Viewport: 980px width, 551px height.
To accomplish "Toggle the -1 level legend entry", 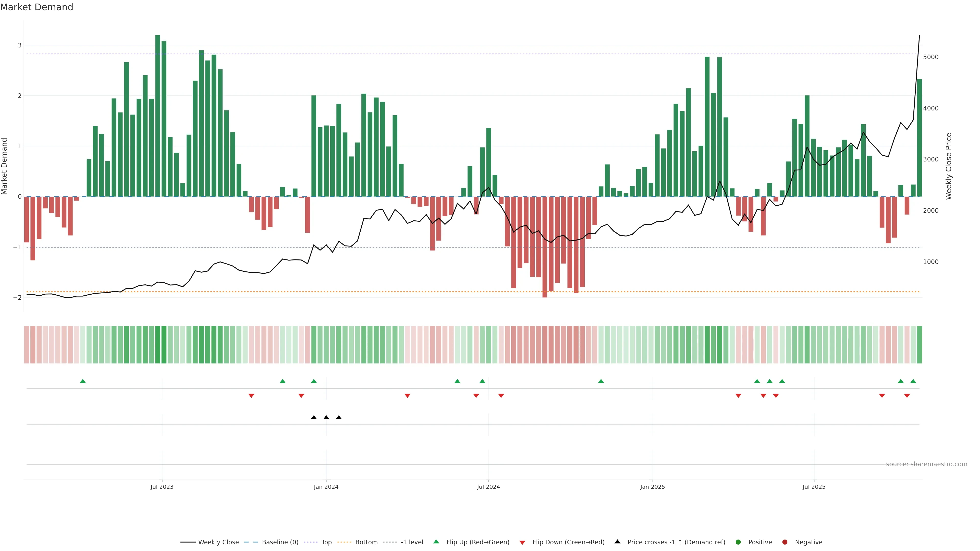I will coord(412,542).
